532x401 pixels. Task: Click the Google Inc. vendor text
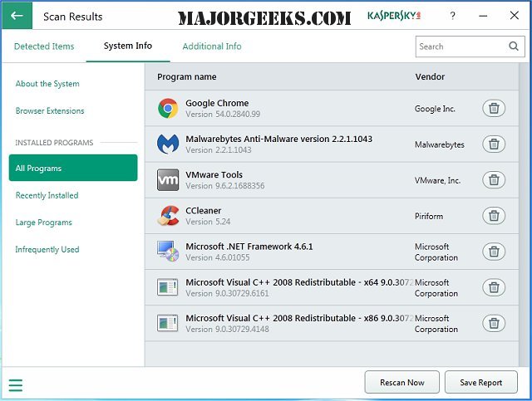pyautogui.click(x=435, y=109)
